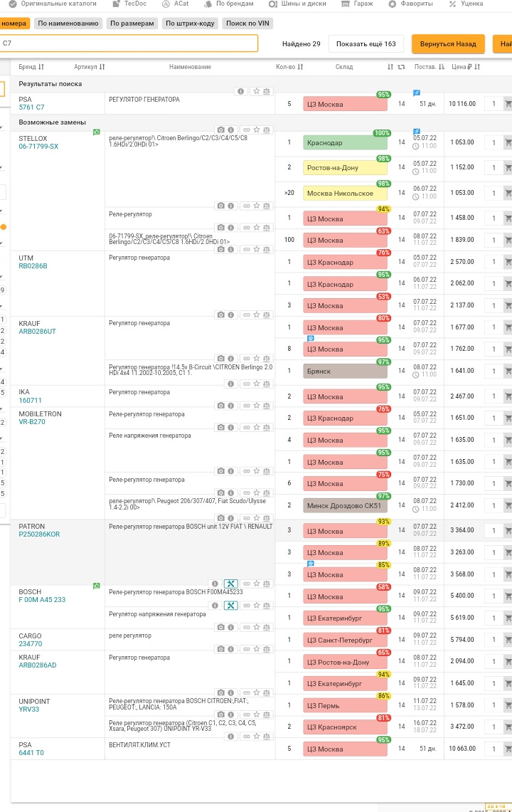Switch to По штрих-коду search tab
This screenshot has width=512, height=812.
(190, 23)
